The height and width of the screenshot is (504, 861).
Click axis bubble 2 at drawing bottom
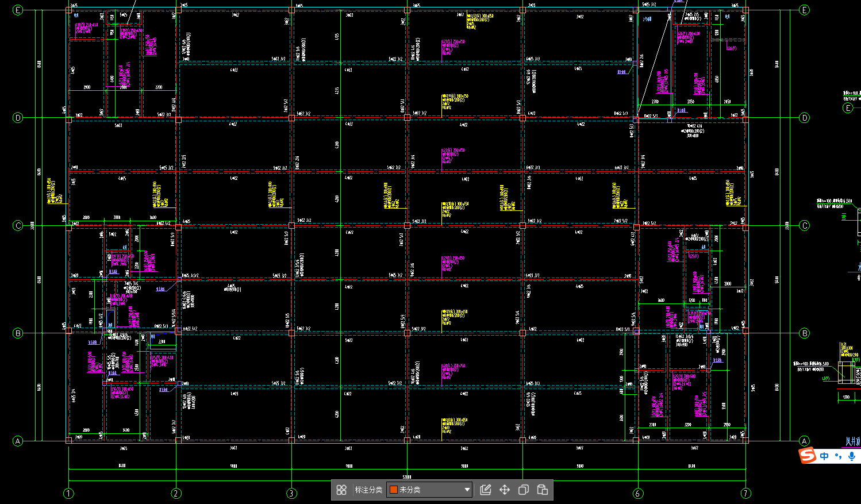[x=176, y=493]
